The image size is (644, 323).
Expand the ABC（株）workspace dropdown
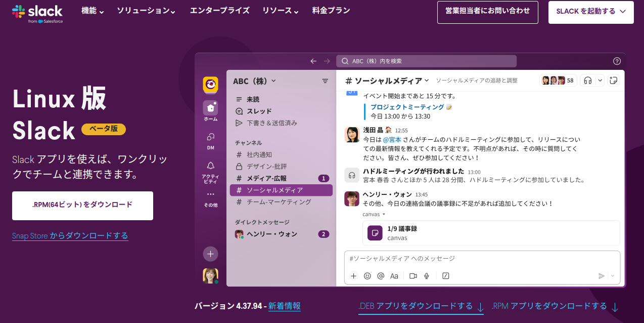click(255, 81)
